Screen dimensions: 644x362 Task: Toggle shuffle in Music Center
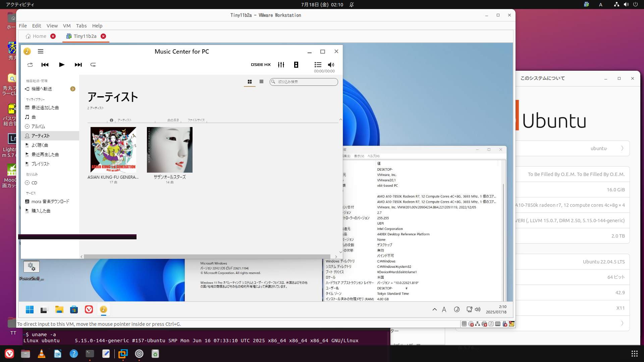click(x=30, y=65)
